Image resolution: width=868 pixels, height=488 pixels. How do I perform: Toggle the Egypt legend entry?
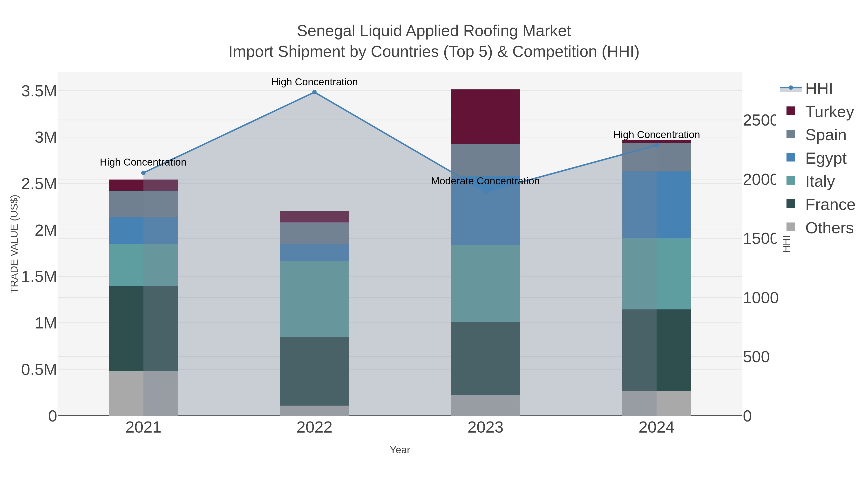(x=816, y=158)
